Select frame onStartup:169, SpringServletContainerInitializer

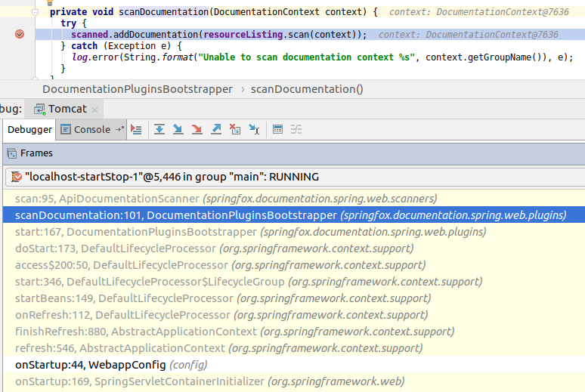tap(294, 381)
